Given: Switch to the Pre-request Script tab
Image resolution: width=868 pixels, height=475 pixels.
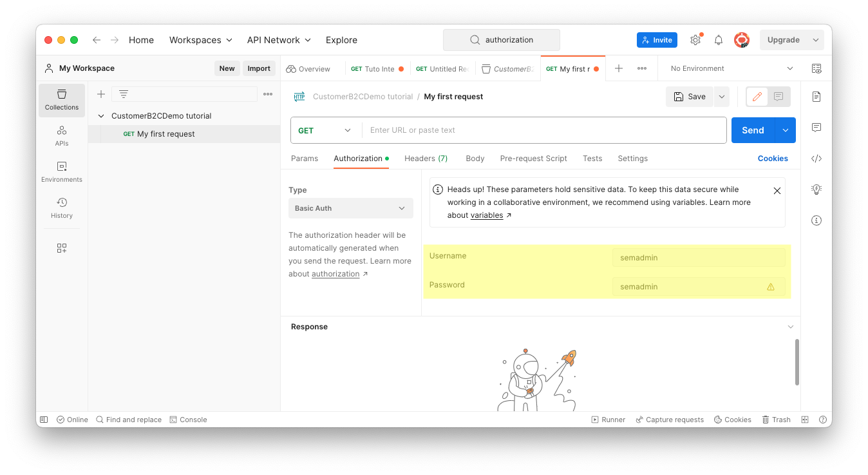Looking at the screenshot, I should [534, 159].
